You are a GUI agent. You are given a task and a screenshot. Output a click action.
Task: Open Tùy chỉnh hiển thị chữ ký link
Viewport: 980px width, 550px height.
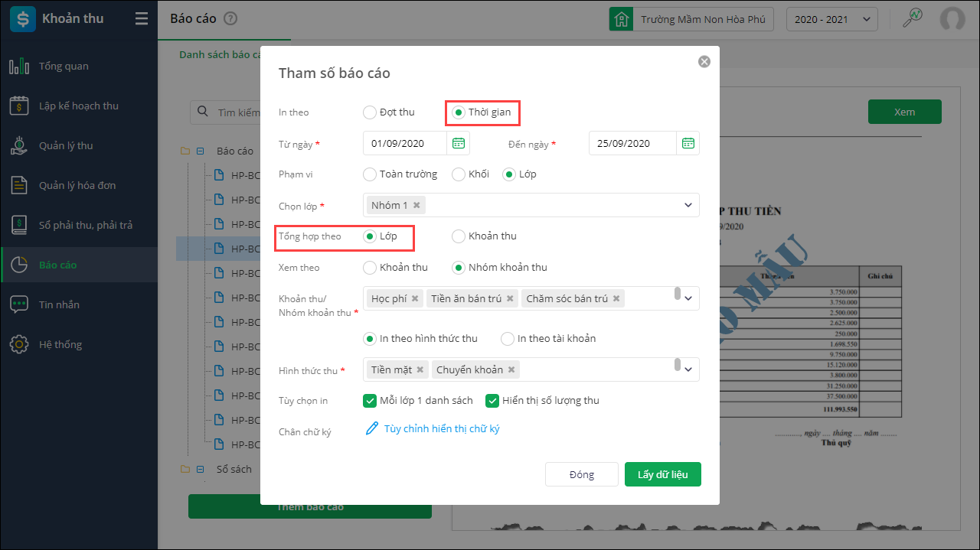coord(442,429)
